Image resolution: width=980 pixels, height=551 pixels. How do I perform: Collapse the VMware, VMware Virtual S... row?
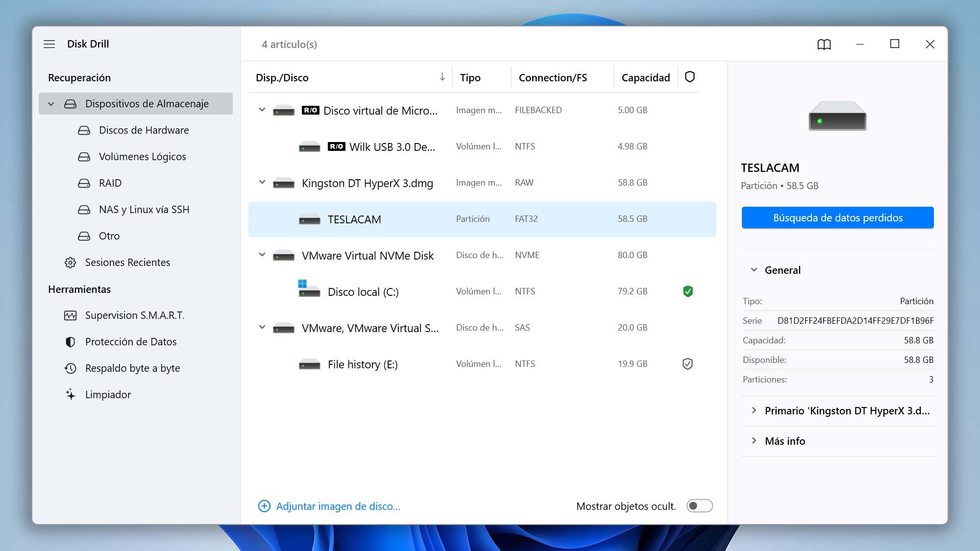click(x=262, y=327)
